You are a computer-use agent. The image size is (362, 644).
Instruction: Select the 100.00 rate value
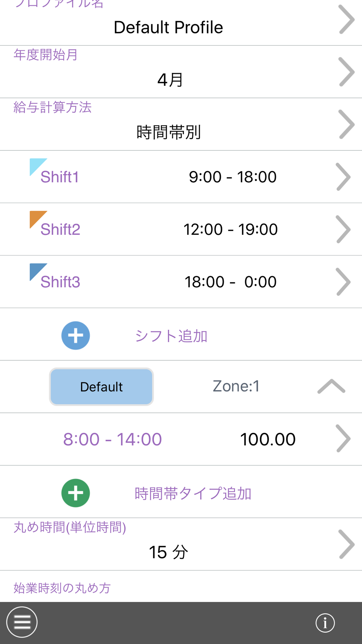point(268,439)
